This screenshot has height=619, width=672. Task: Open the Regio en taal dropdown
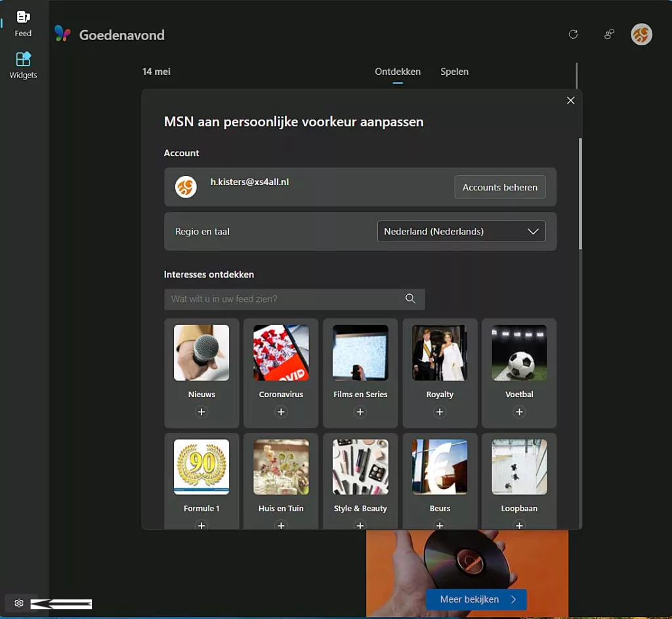coord(461,232)
